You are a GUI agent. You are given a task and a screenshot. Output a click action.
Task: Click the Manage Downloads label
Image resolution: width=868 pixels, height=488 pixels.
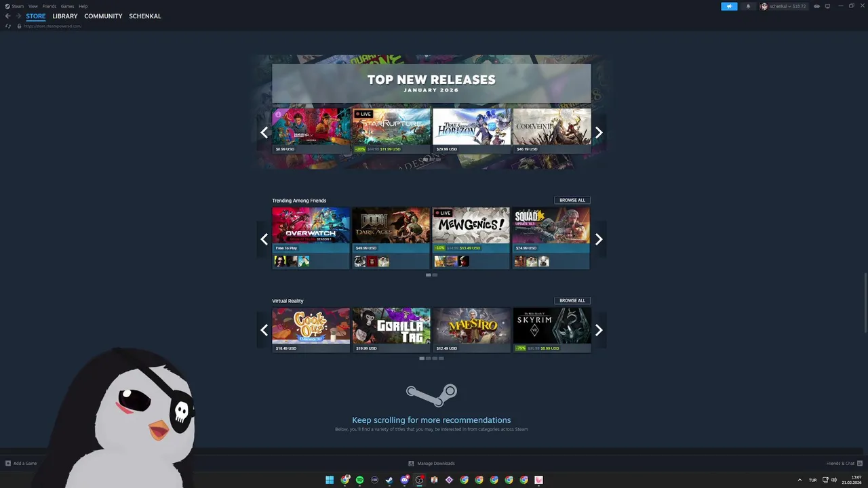pyautogui.click(x=435, y=464)
